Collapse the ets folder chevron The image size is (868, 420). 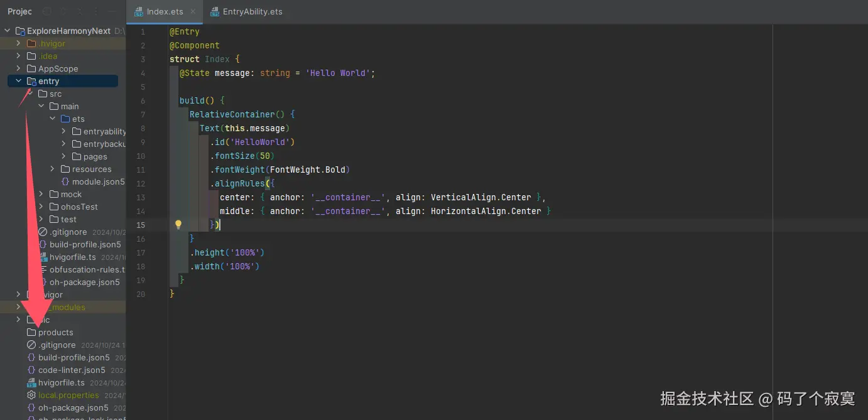point(53,119)
